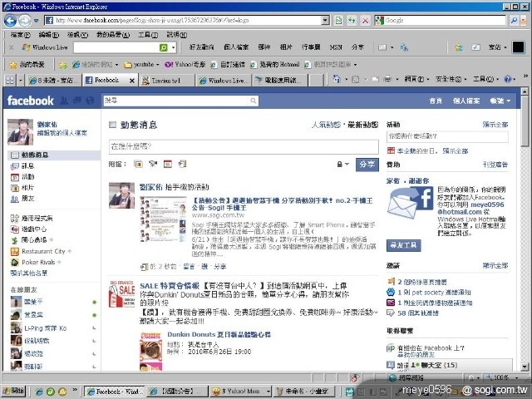
Task: Open the Windows Live search dropdown arrow
Action: (x=173, y=47)
